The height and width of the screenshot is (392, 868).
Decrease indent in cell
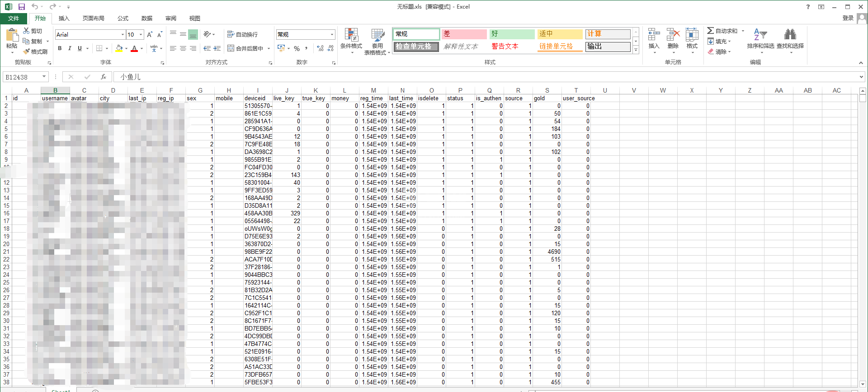[x=207, y=48]
